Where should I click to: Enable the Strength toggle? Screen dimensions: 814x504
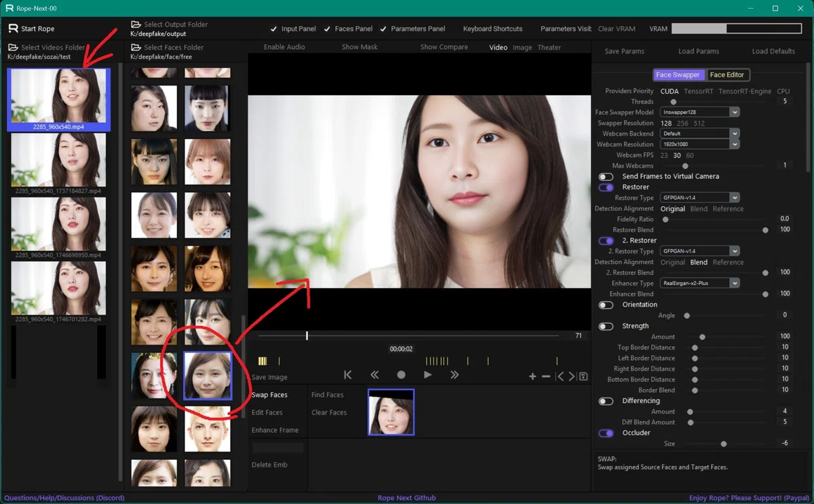606,326
